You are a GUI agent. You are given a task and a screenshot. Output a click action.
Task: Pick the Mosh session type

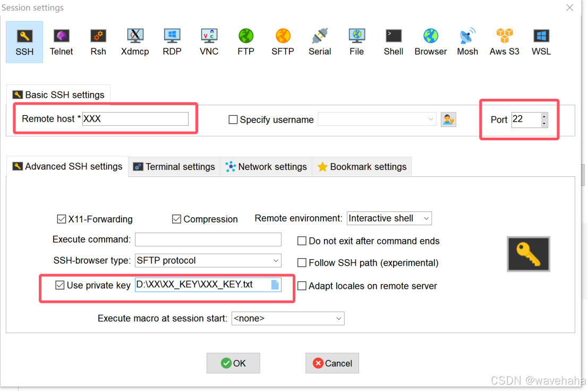click(x=467, y=42)
